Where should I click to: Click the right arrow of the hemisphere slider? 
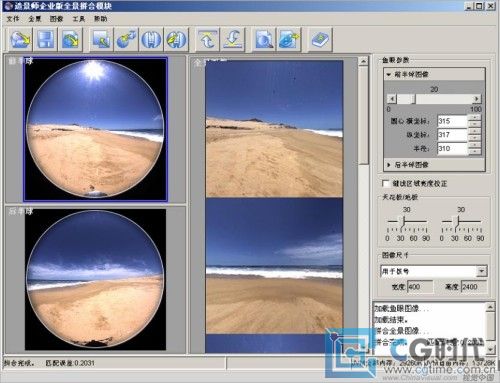[x=476, y=99]
